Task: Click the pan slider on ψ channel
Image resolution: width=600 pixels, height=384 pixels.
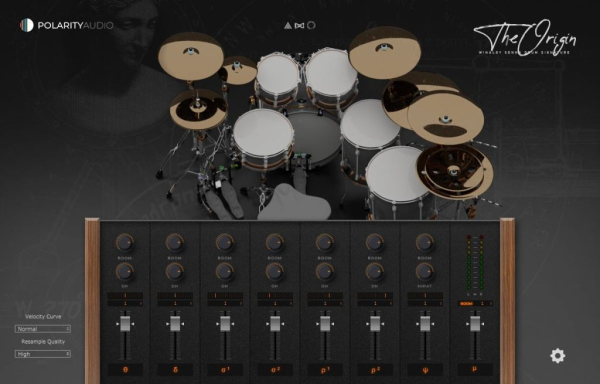Action: (x=425, y=296)
